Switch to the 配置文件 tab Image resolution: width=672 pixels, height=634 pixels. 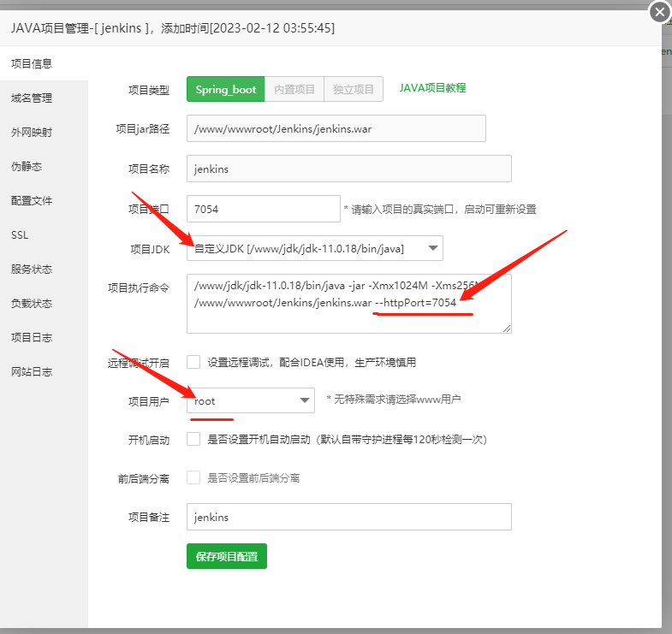(33, 201)
